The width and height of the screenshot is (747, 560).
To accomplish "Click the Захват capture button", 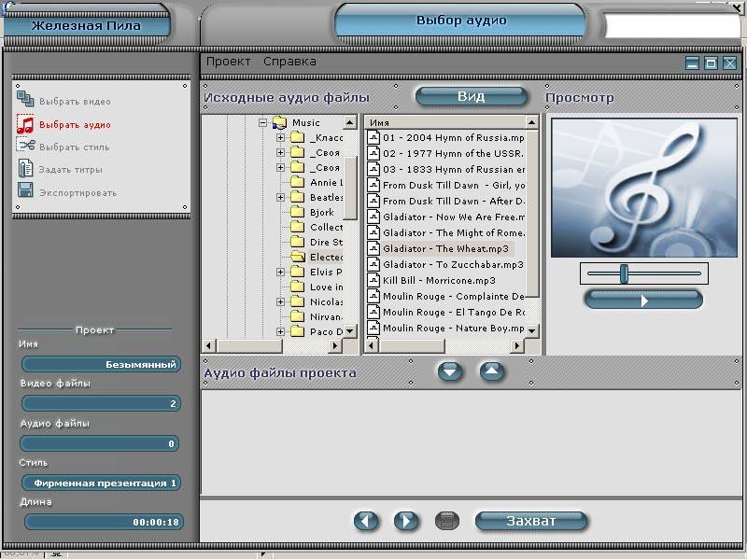I will (531, 521).
